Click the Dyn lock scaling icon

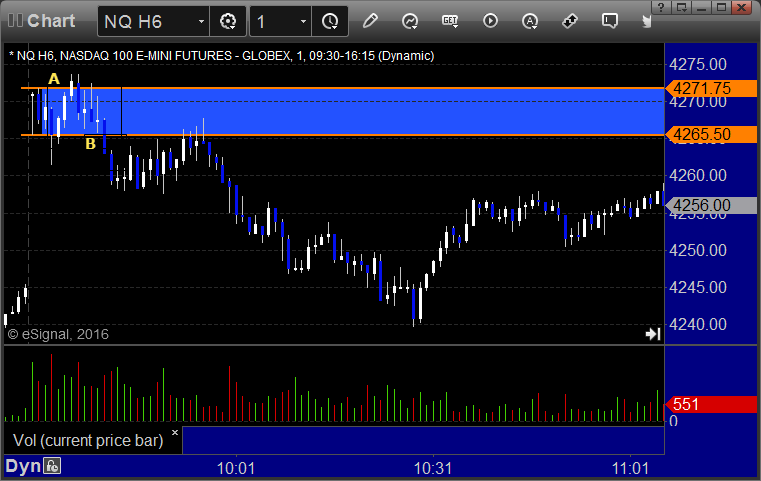pos(52,466)
